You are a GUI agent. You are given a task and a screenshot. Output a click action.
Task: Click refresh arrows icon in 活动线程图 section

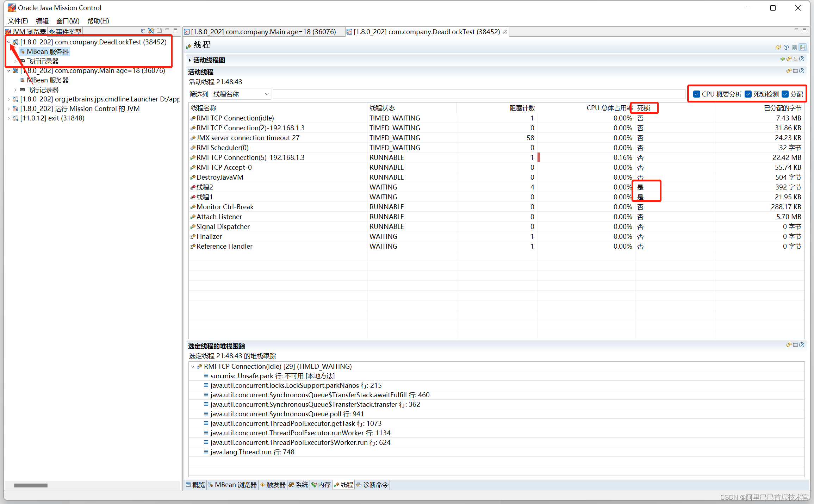point(789,59)
